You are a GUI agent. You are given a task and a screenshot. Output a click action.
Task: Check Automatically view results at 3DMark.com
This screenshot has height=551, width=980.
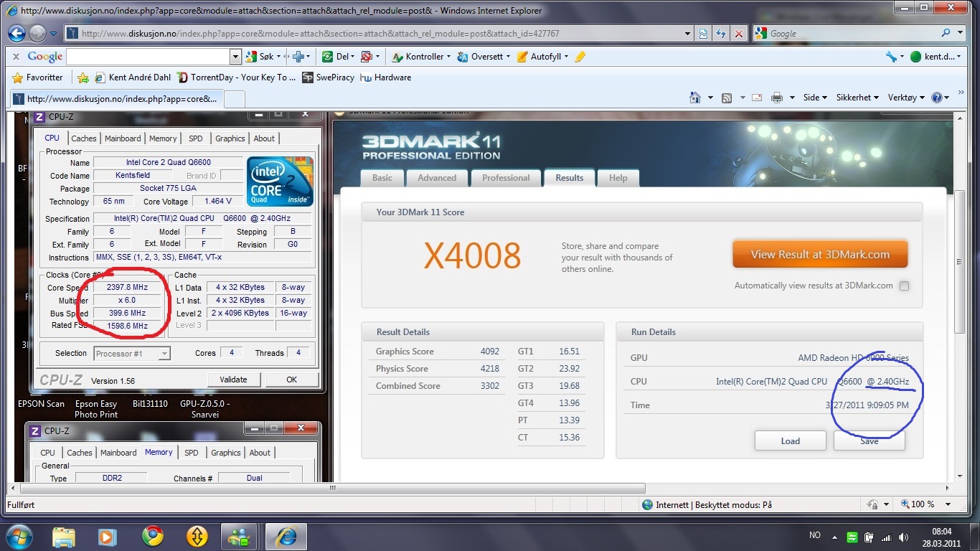pyautogui.click(x=904, y=286)
